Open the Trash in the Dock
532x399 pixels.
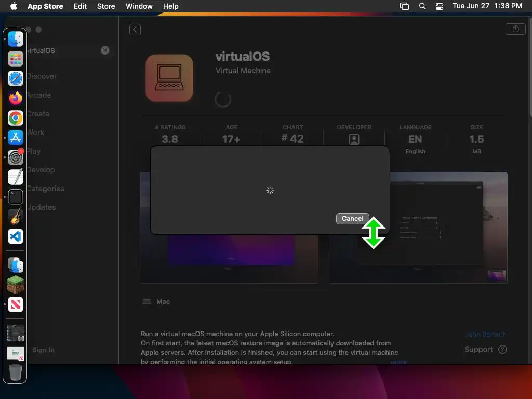tap(16, 373)
